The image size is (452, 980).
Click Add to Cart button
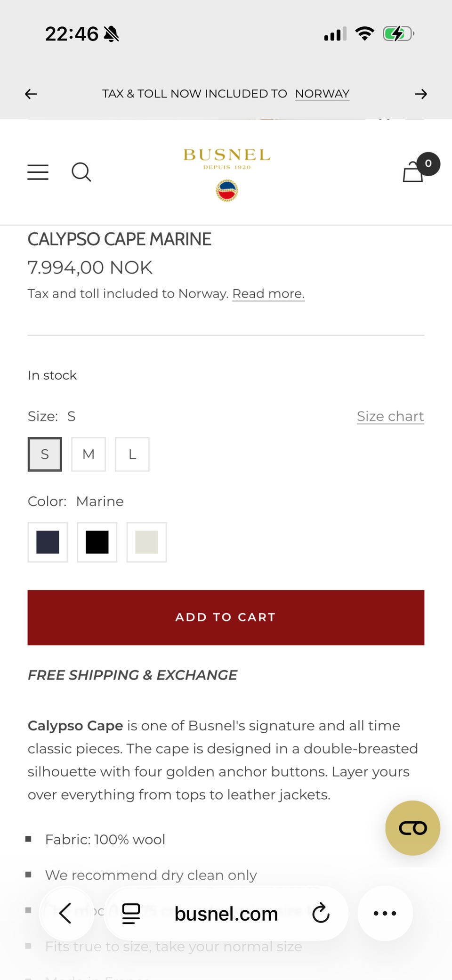[x=226, y=617]
